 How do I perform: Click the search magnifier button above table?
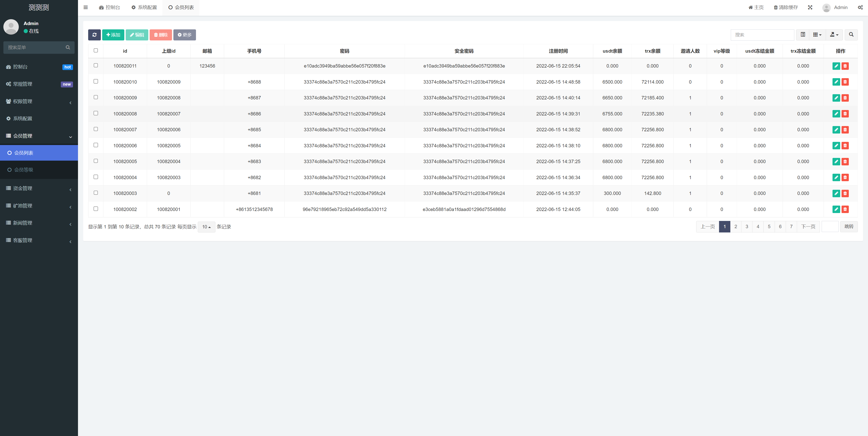(851, 35)
